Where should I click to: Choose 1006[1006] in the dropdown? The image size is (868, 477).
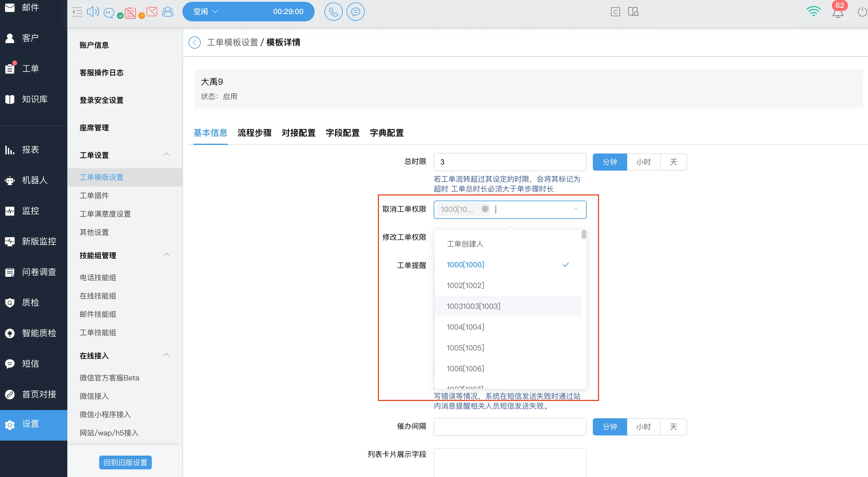coord(508,369)
